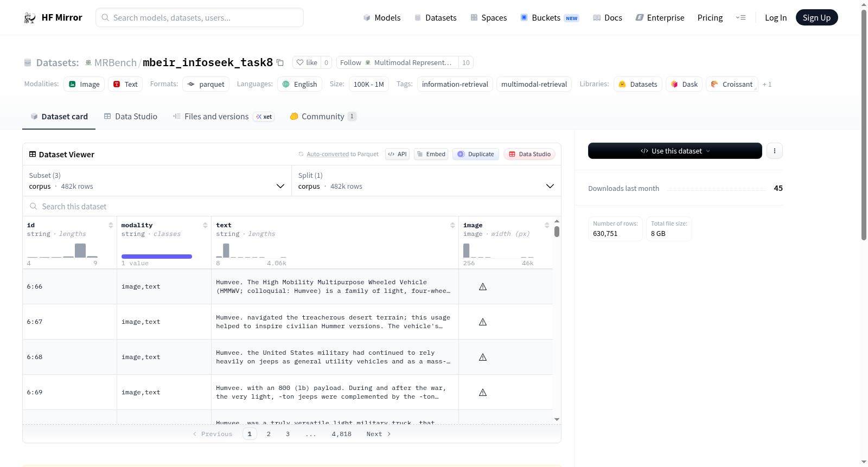The image size is (868, 467).
Task: Click the modality class distribution bar
Action: tap(157, 257)
